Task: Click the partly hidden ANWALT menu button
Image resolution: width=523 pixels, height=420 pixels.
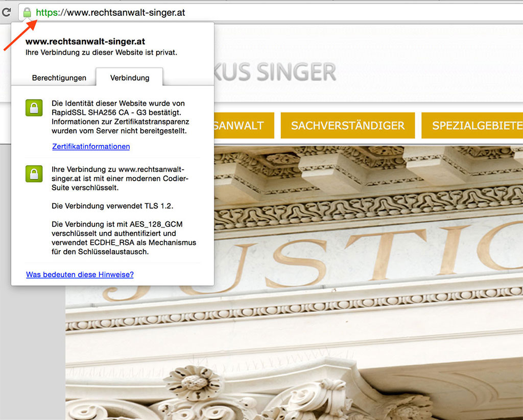Action: pos(244,126)
